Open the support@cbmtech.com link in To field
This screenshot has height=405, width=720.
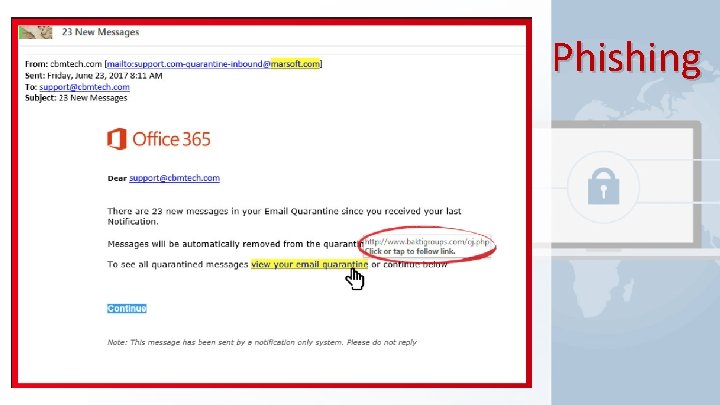point(84,87)
